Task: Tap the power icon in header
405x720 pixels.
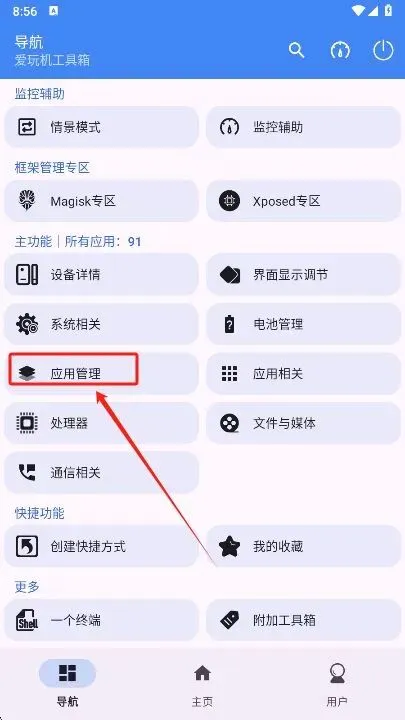Action: tap(383, 50)
